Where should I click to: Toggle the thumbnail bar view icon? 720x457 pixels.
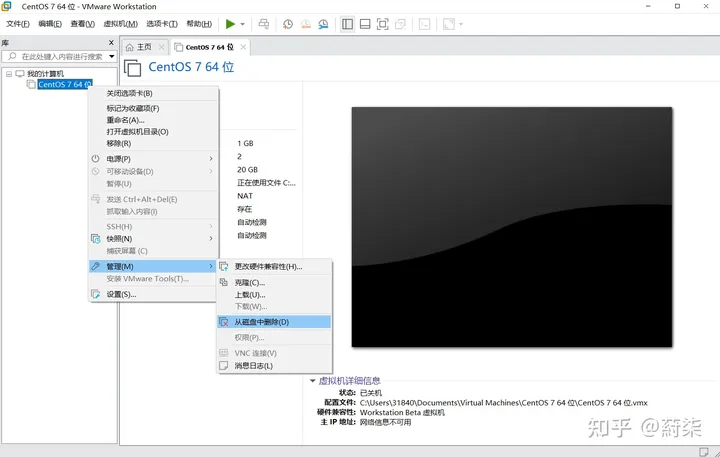pyautogui.click(x=365, y=24)
